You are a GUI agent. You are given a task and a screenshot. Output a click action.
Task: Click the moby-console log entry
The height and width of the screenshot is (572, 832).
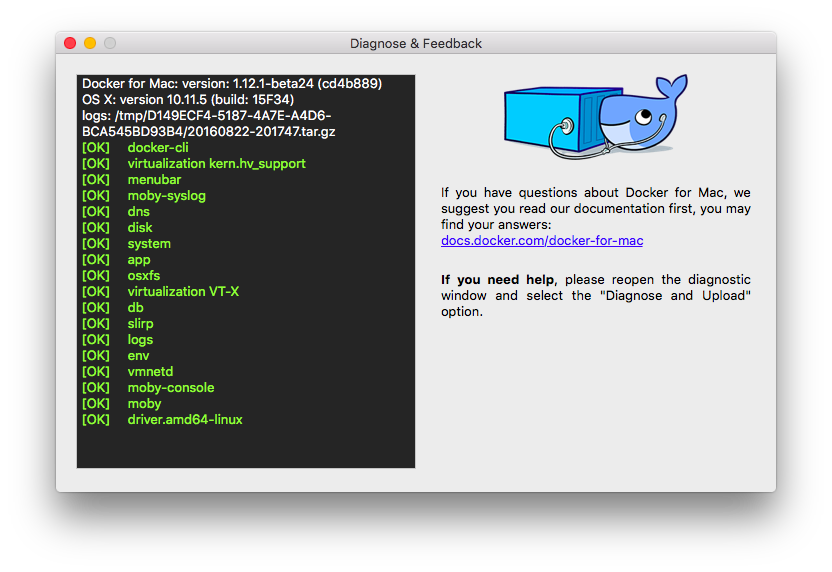(170, 388)
